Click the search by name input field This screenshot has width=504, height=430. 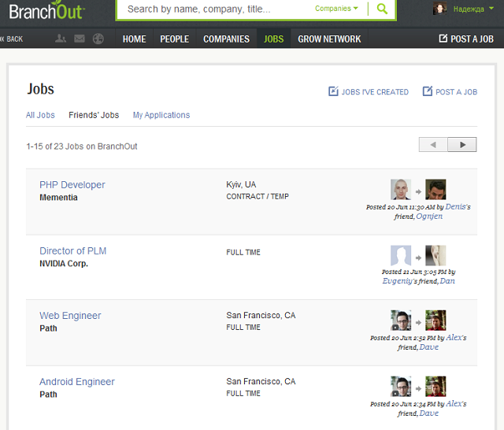[215, 9]
